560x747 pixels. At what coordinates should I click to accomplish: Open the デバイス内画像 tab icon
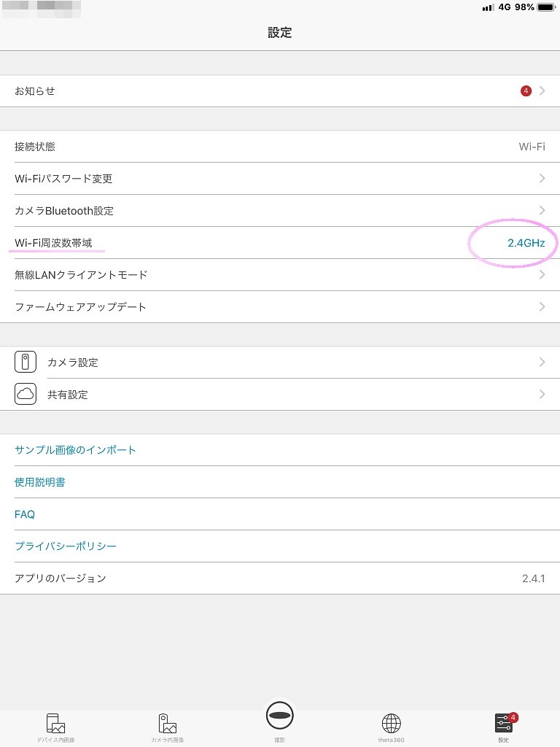pyautogui.click(x=55, y=723)
